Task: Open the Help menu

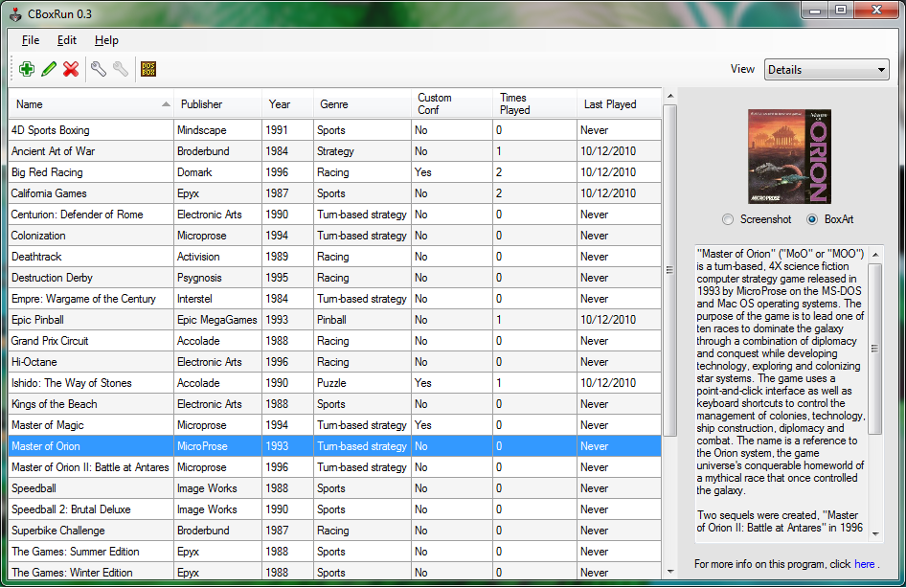Action: click(x=106, y=40)
